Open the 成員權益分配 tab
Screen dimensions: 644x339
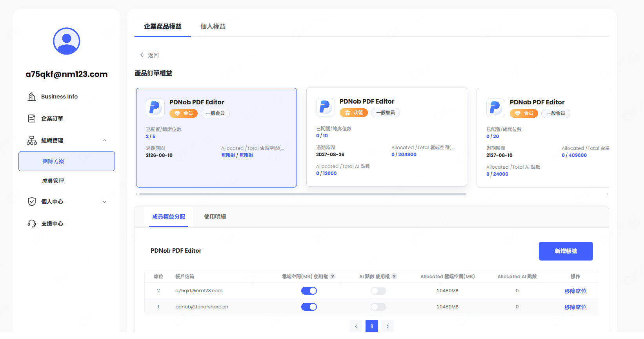169,217
